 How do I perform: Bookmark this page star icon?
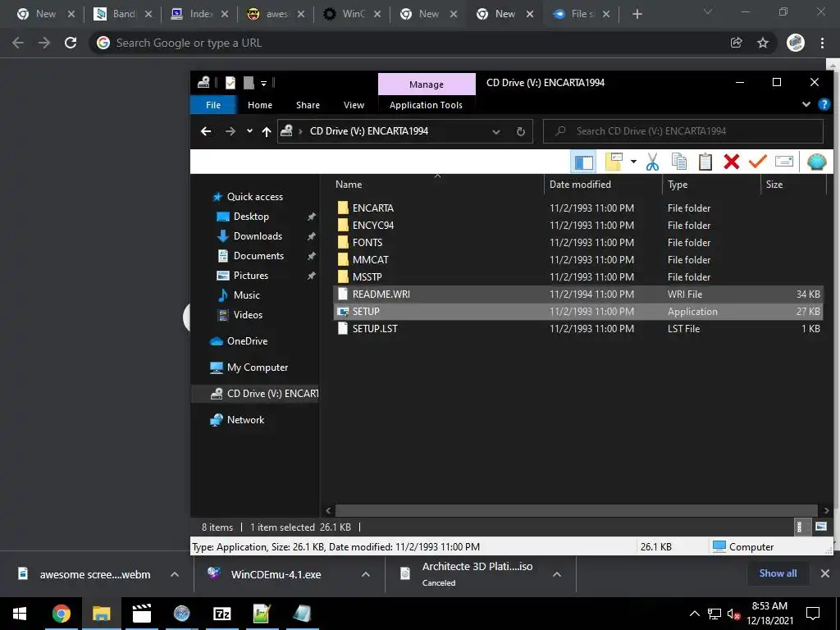tap(763, 43)
